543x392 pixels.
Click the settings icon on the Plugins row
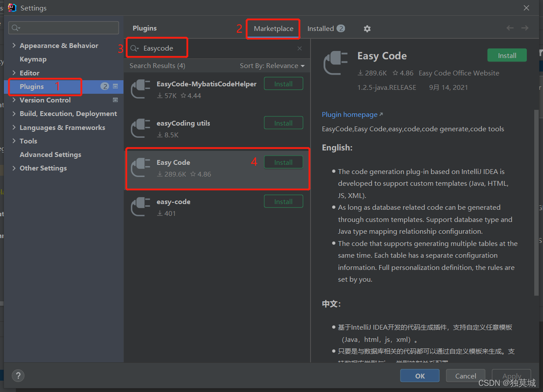click(116, 86)
